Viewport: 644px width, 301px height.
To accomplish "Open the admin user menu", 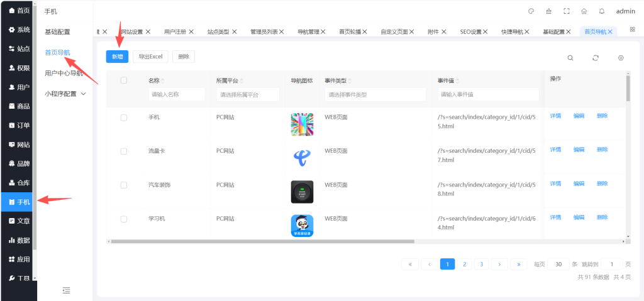I will coord(626,11).
